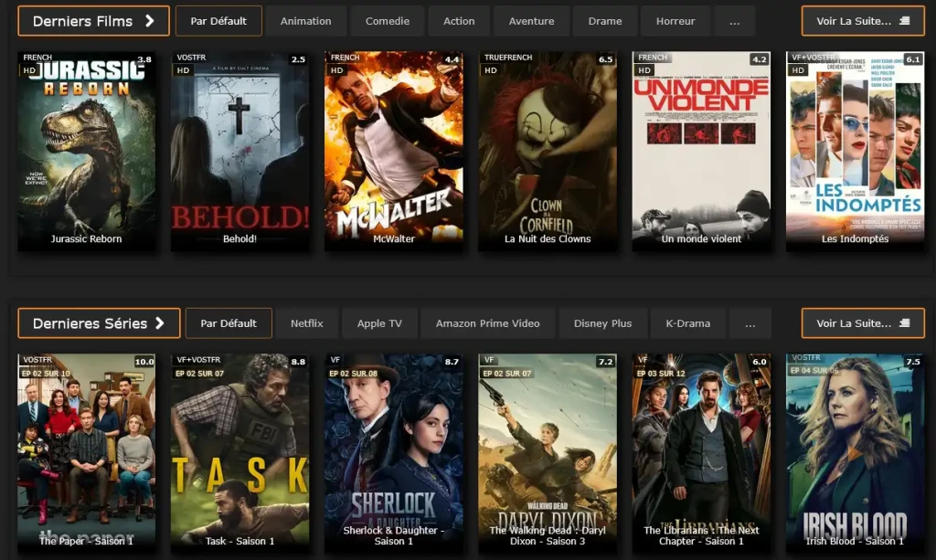The height and width of the screenshot is (560, 936).
Task: Open the Dernieres Séries section heading
Action: 99,323
